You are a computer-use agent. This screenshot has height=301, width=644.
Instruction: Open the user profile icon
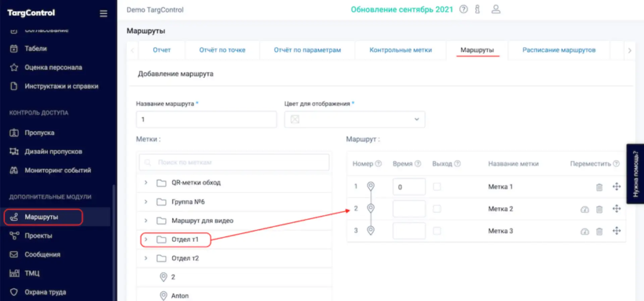(496, 9)
